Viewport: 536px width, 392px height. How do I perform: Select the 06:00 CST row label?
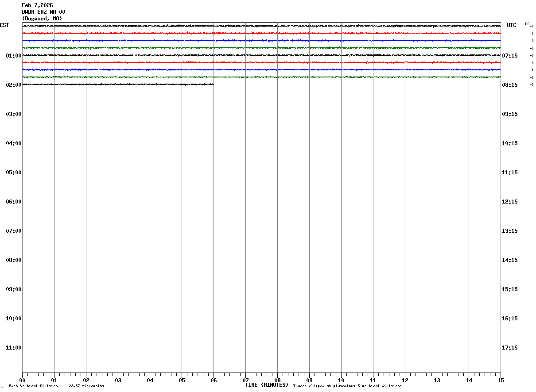(14, 202)
